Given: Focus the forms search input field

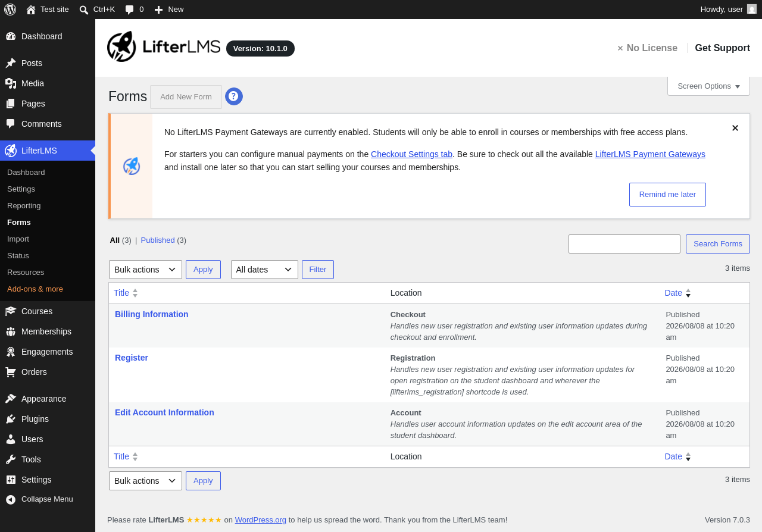Looking at the screenshot, I should pos(624,244).
